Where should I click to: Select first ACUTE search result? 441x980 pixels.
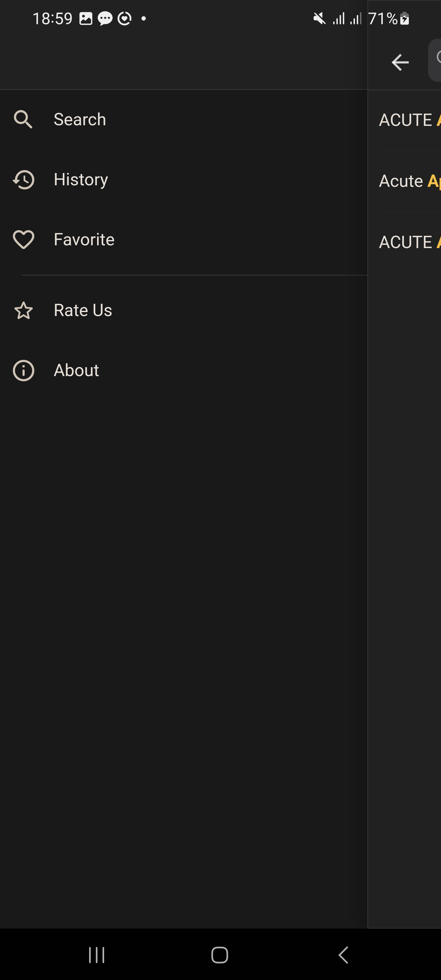pyautogui.click(x=409, y=120)
